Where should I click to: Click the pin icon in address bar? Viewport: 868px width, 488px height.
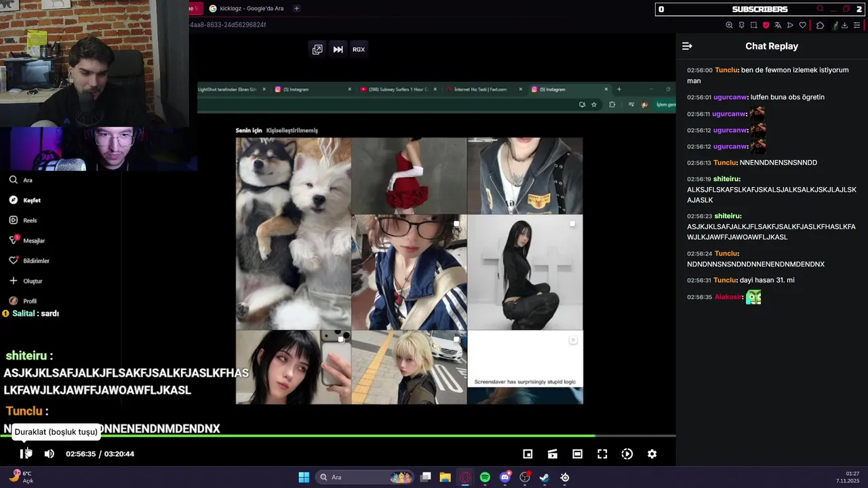(x=741, y=25)
